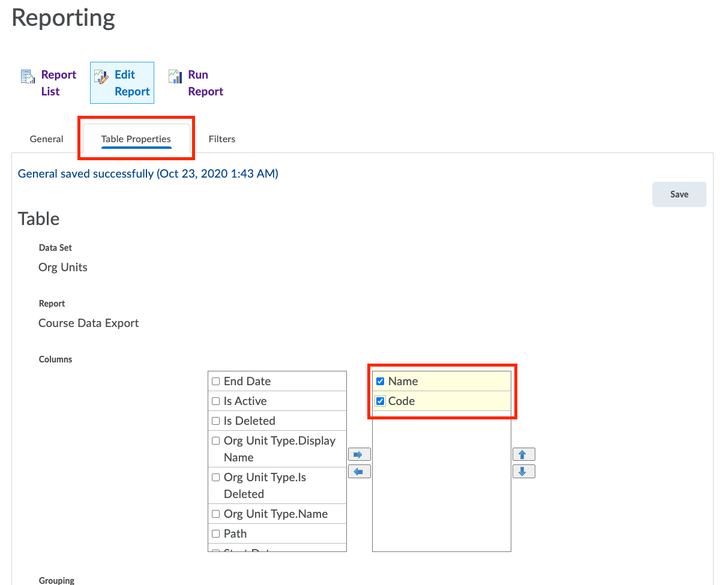Viewport: 728px width, 585px height.
Task: Go to the Report List link
Action: tap(58, 83)
